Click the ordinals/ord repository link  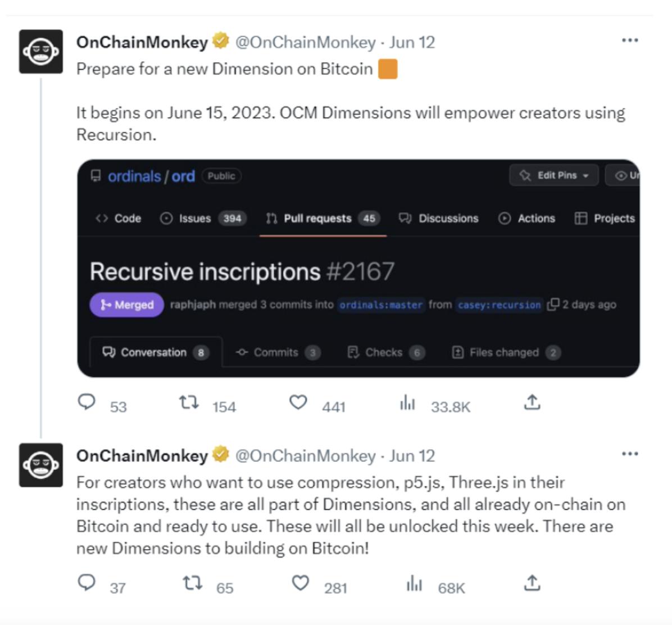click(x=151, y=176)
